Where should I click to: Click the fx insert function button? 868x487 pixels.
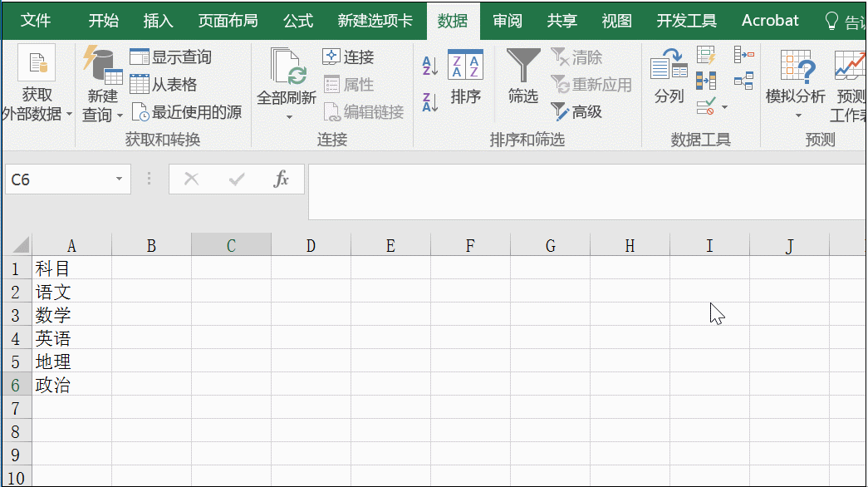(x=282, y=179)
